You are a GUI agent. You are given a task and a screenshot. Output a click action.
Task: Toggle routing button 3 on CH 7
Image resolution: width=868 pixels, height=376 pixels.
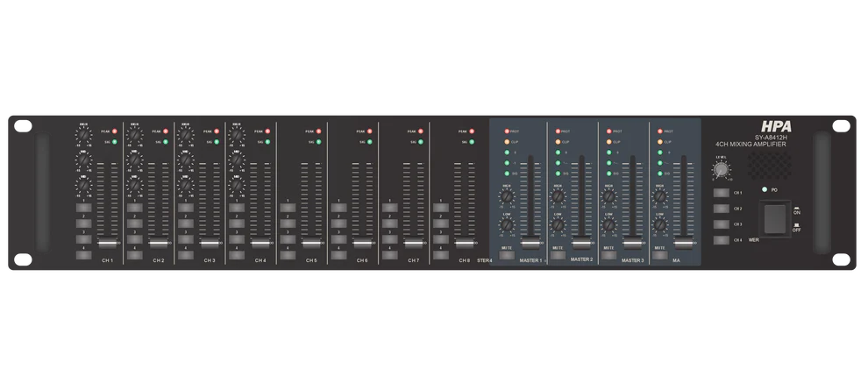click(x=389, y=239)
